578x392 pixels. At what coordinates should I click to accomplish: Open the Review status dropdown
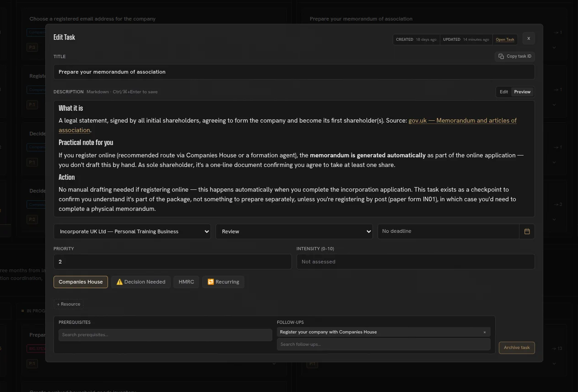(x=294, y=231)
